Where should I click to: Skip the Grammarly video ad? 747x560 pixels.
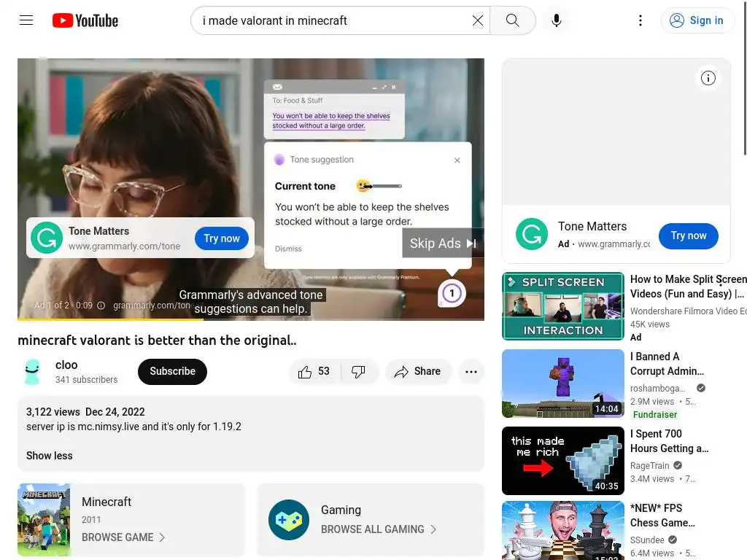pos(443,244)
